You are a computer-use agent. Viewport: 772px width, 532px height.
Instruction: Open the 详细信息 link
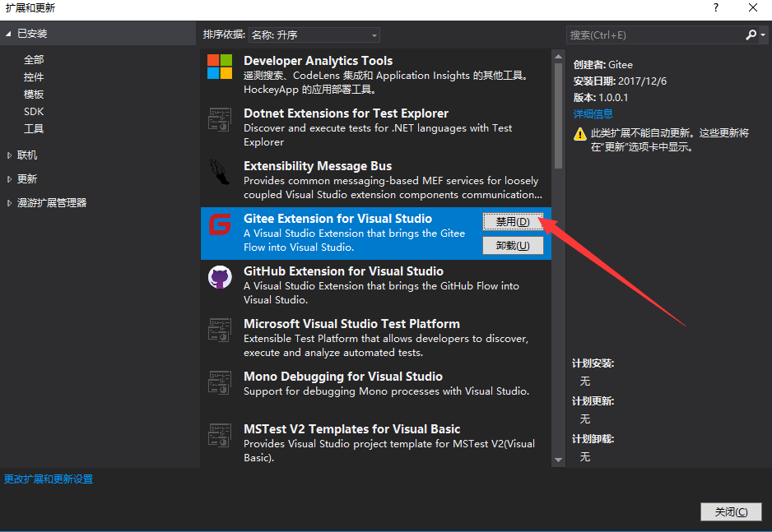pos(593,114)
